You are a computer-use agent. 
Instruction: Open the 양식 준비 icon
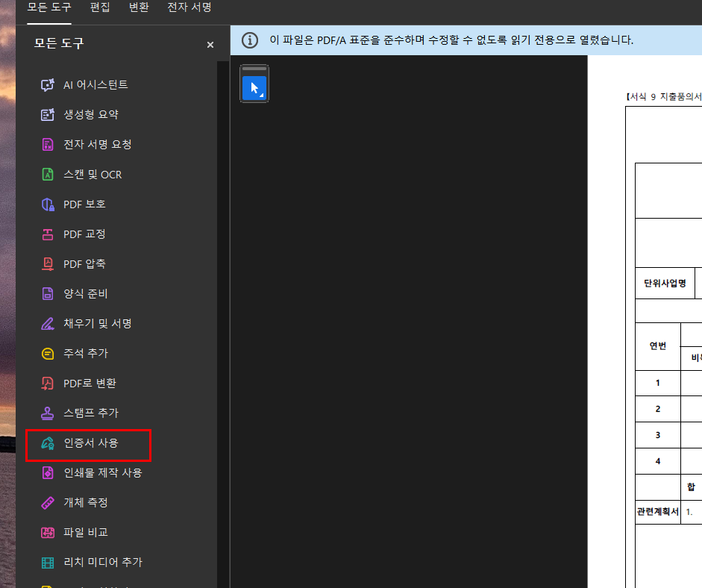tap(48, 294)
